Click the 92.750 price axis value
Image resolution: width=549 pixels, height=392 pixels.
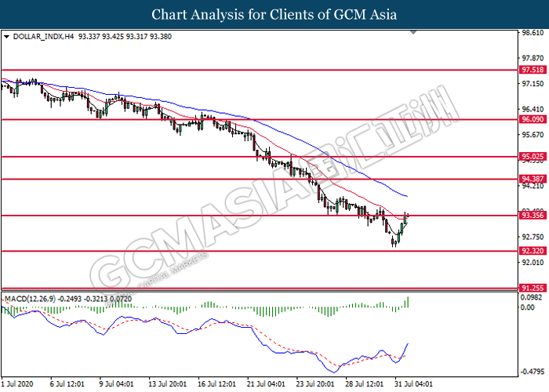tap(533, 237)
